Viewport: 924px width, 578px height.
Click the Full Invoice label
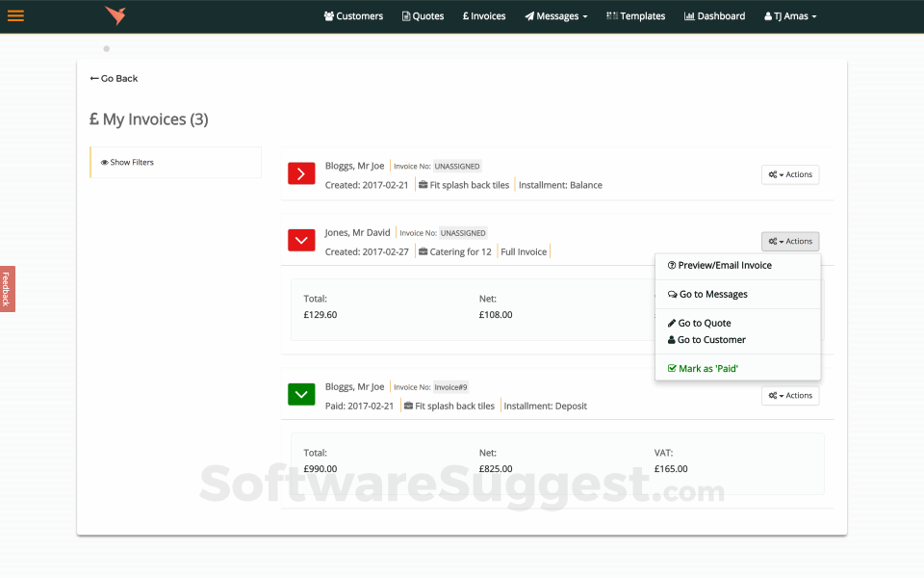[x=524, y=251]
